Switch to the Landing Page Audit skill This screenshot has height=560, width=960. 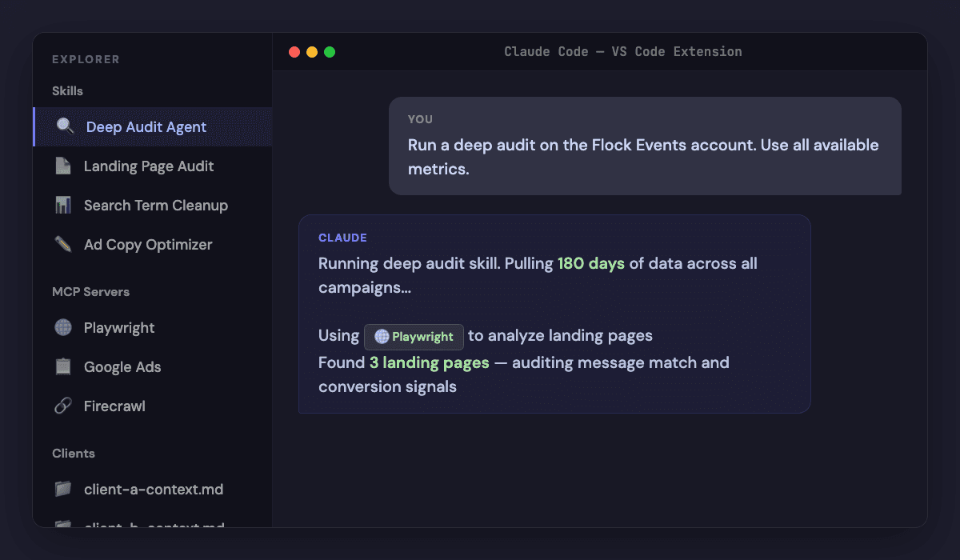pos(148,166)
